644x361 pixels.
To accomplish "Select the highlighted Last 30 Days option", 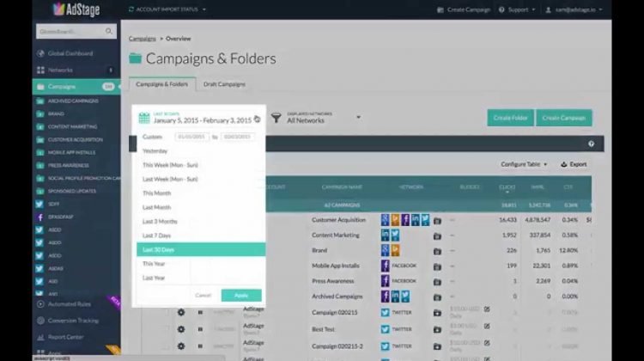I will tap(201, 249).
